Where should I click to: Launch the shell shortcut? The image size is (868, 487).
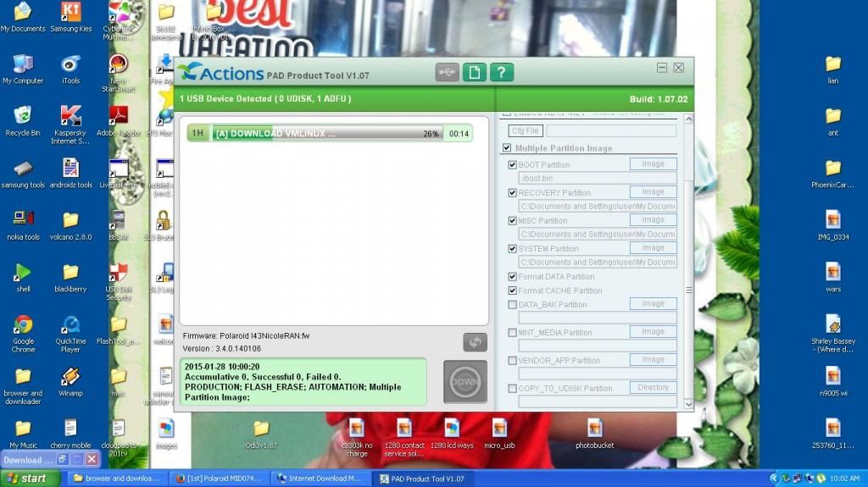coord(23,278)
